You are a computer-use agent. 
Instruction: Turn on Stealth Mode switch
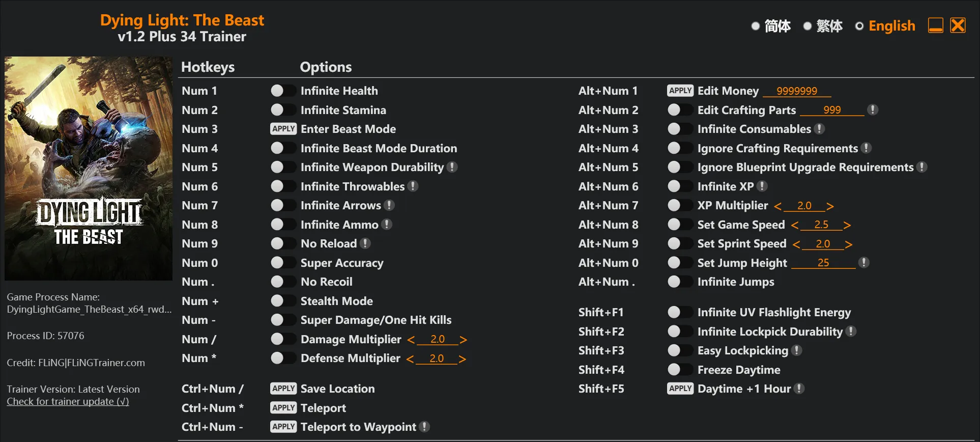(x=283, y=301)
